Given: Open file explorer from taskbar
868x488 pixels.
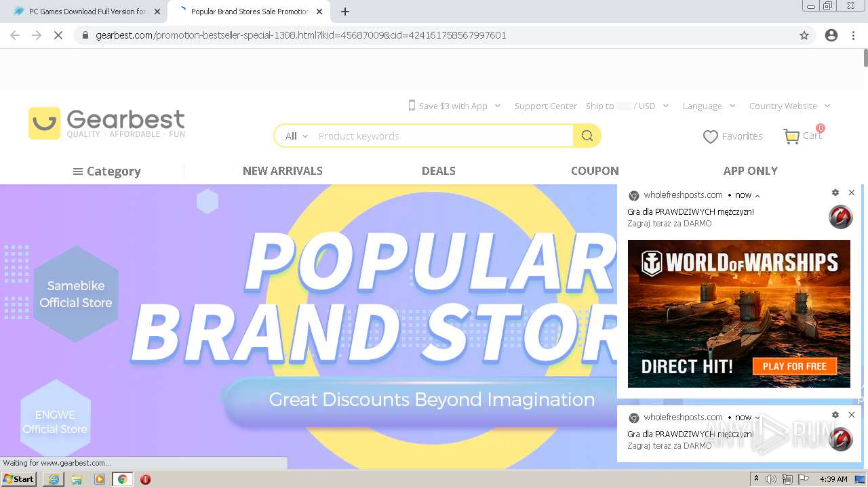Looking at the screenshot, I should point(77,479).
